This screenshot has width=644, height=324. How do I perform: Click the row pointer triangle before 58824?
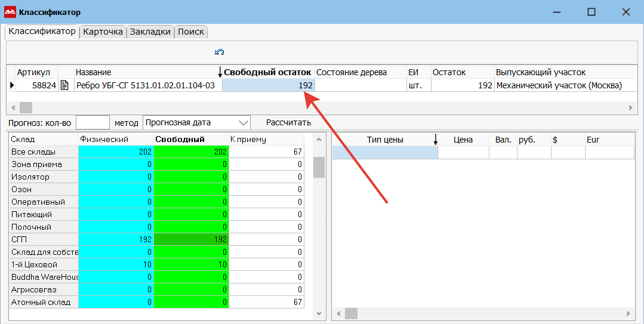[11, 85]
